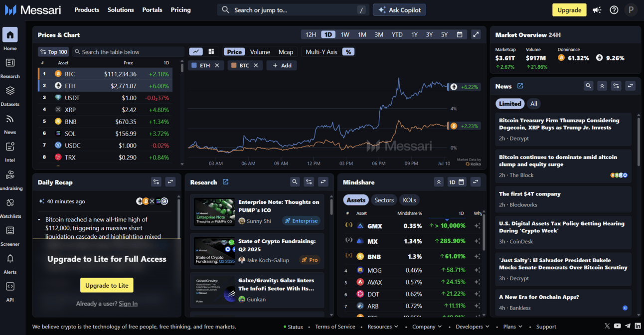Collapse the News panel

coord(602,86)
